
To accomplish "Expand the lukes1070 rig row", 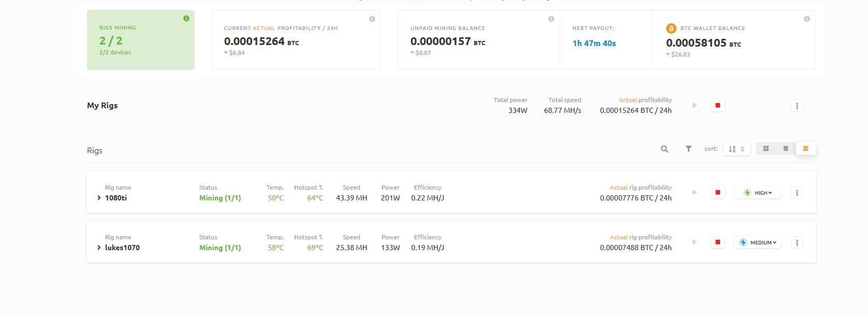I will point(99,248).
